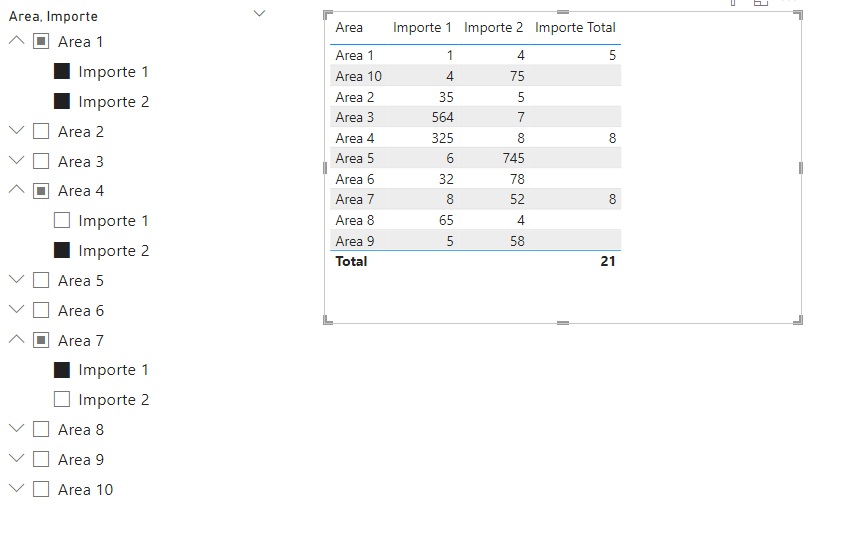Uncheck Importe 2 under Area 4
The height and width of the screenshot is (551, 855).
pyautogui.click(x=62, y=250)
